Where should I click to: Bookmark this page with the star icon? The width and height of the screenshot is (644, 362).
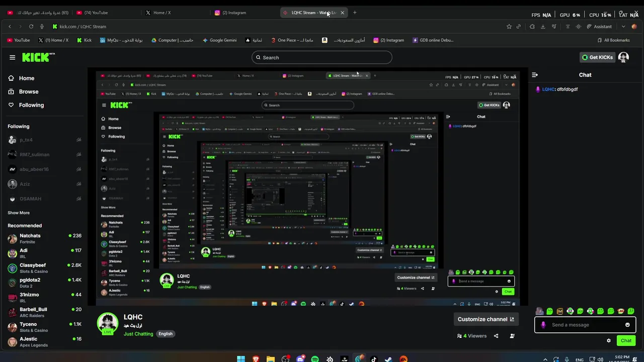tap(509, 27)
